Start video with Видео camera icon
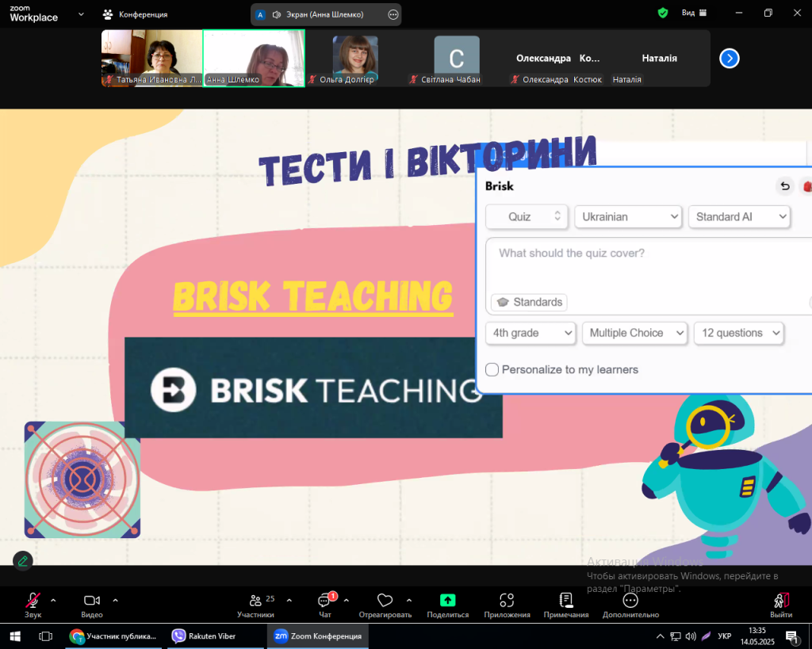This screenshot has height=649, width=812. [92, 605]
